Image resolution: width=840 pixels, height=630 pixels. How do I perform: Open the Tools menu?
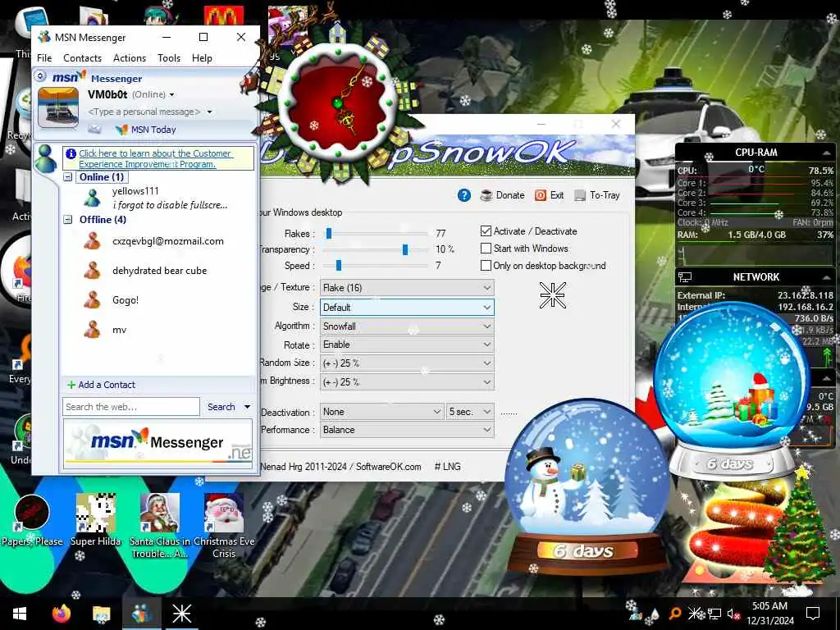pos(169,58)
